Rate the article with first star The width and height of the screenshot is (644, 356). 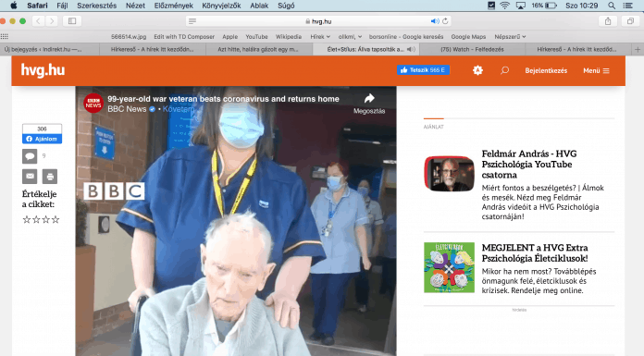point(27,220)
